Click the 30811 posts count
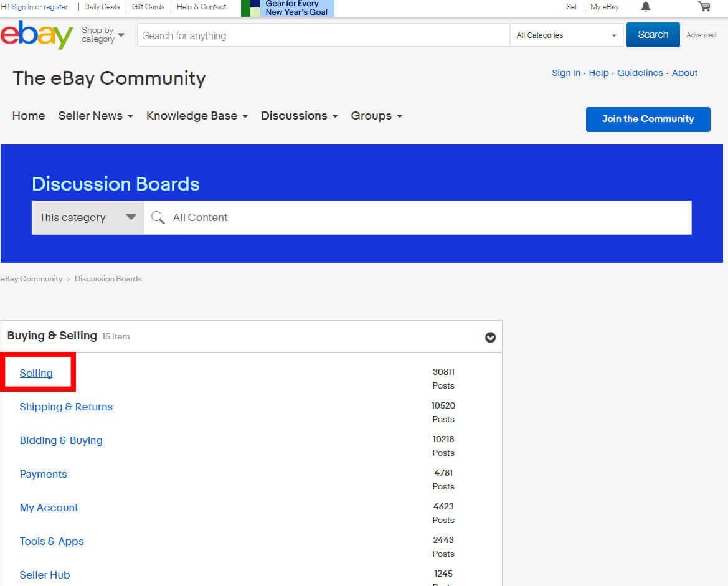Screen dimensions: 728x586 click(x=443, y=372)
